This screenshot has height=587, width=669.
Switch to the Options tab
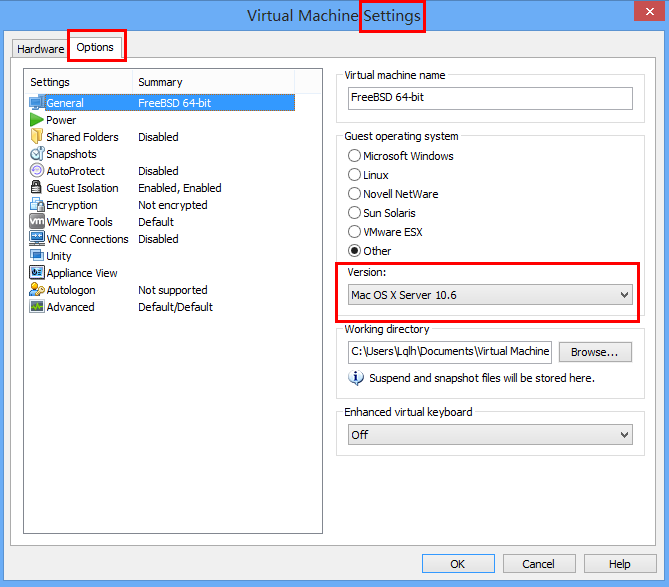click(95, 47)
